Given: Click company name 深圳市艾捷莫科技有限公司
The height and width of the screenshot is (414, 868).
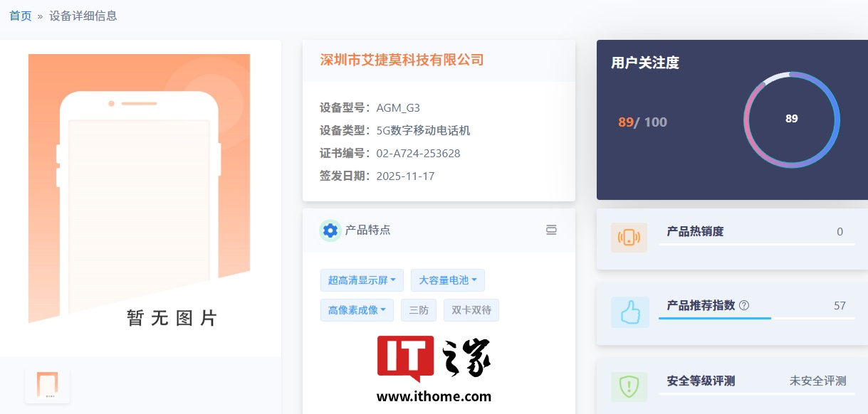Looking at the screenshot, I should coord(402,60).
